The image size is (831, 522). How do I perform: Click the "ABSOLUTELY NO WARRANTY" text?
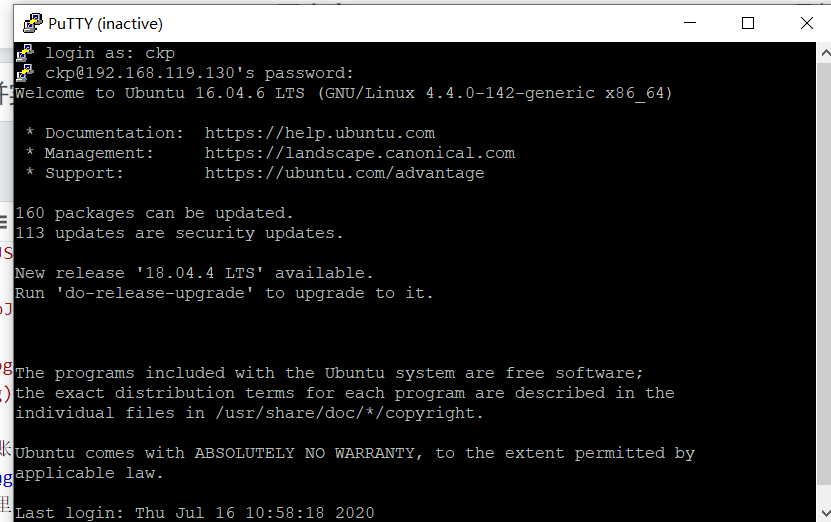pyautogui.click(x=305, y=453)
